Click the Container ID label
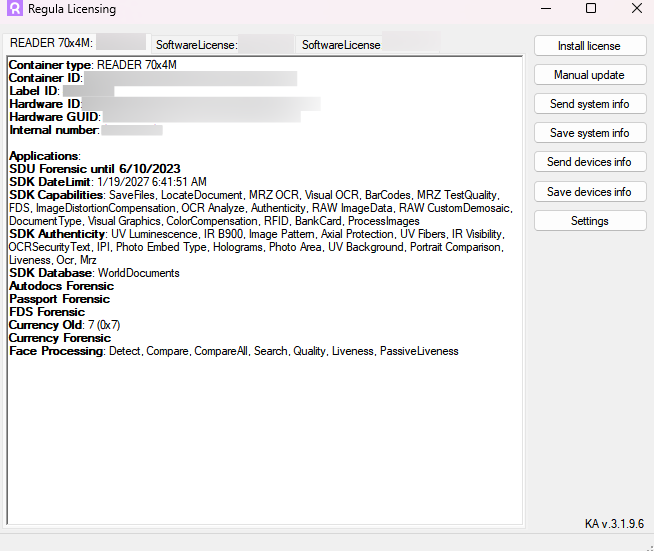 46,78
